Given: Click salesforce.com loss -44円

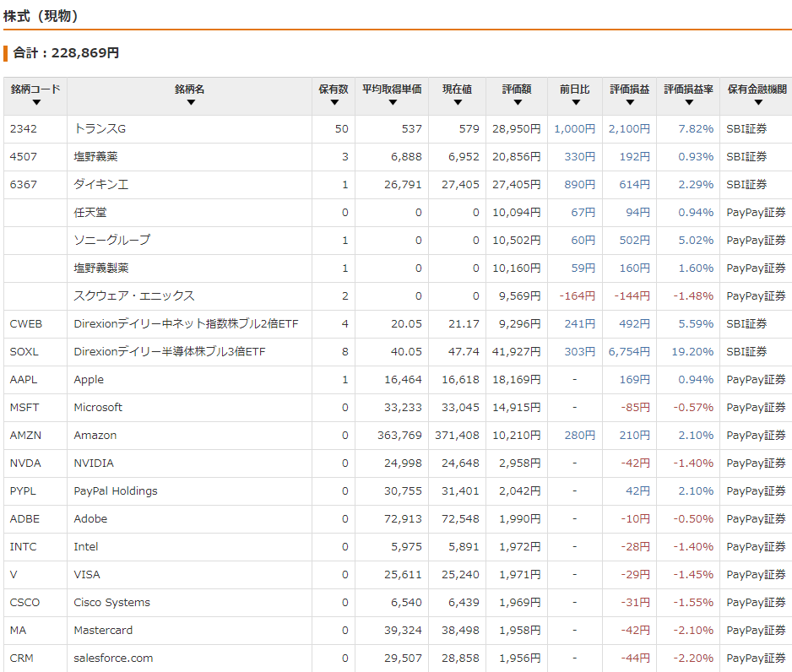Looking at the screenshot, I should tap(636, 658).
